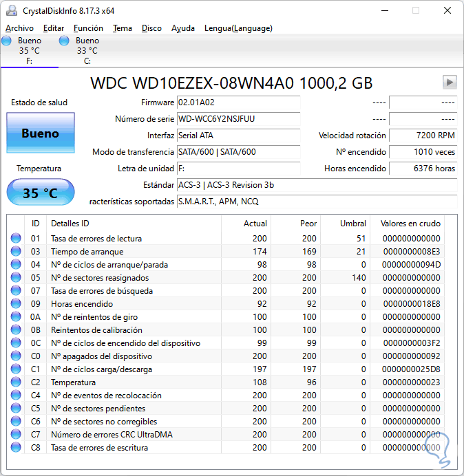
Task: Click the ID column header
Action: point(35,224)
